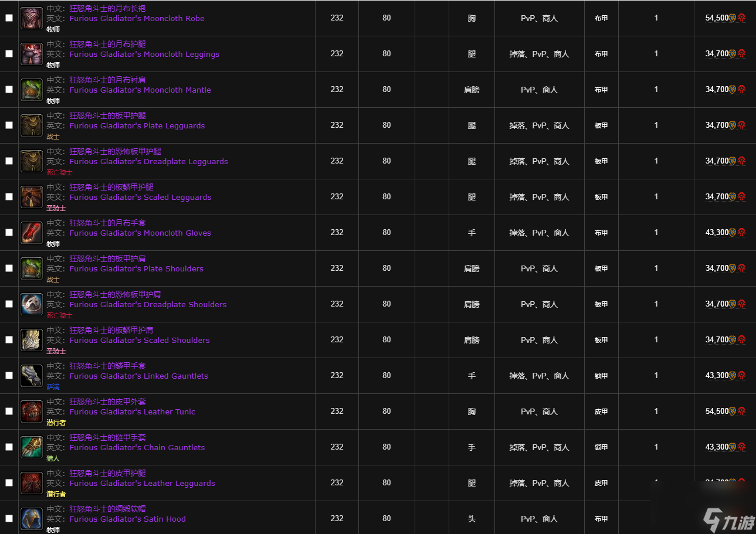Click the Furious Gladiator's Chain Gauntlets icon
756x534 pixels.
(x=32, y=447)
